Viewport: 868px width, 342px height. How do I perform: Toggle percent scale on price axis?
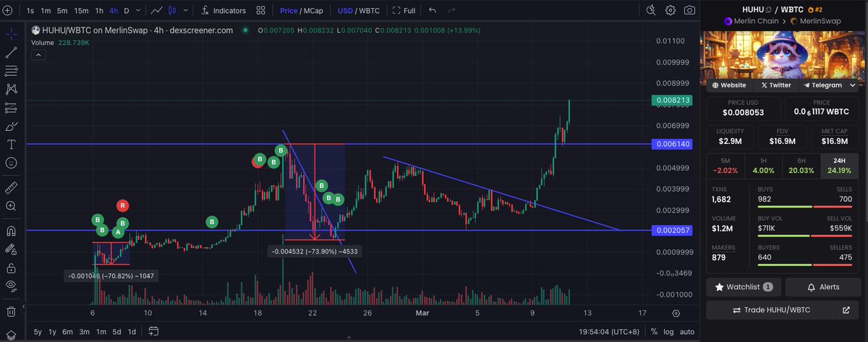[x=654, y=332]
